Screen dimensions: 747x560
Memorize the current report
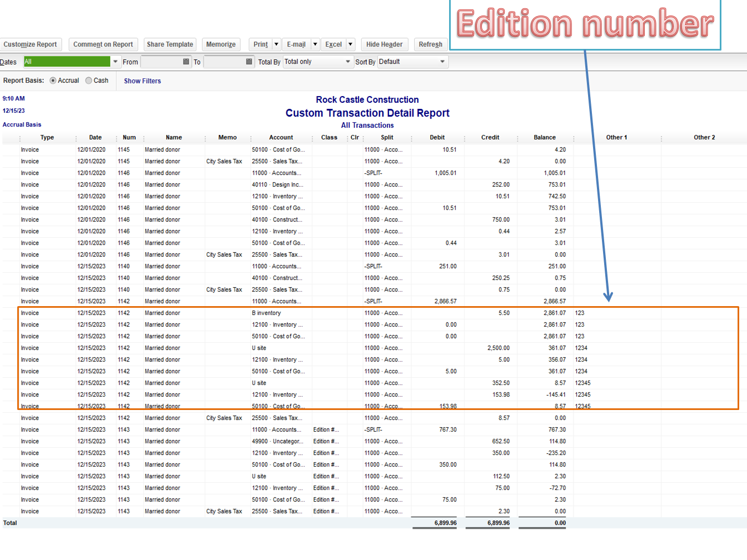click(221, 44)
